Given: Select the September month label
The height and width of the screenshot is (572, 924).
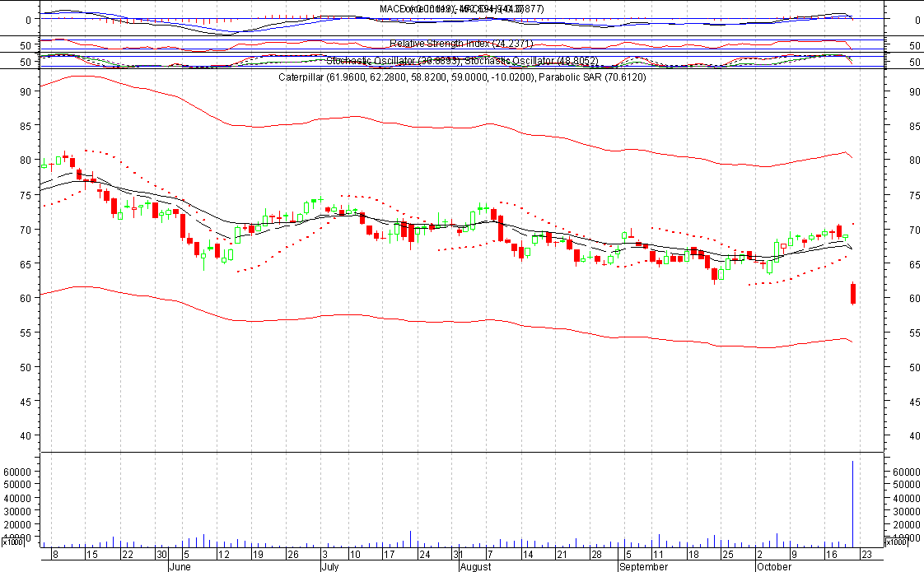Looking at the screenshot, I should tap(643, 567).
